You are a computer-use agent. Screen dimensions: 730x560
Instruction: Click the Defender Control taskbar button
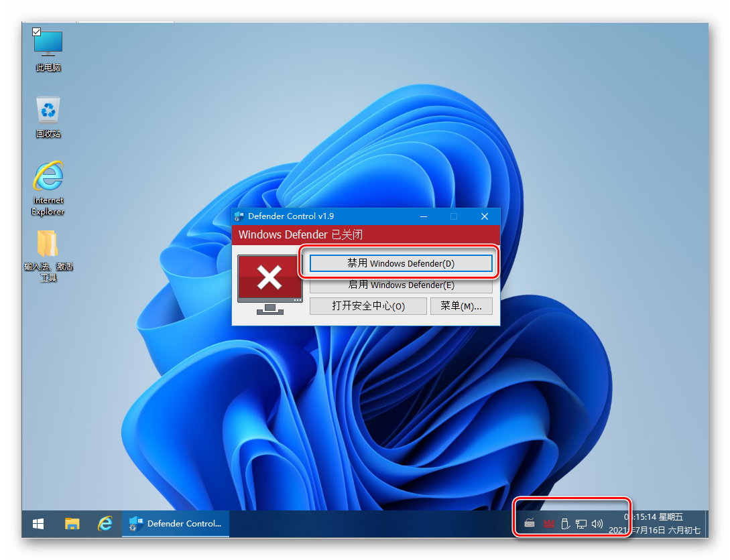point(176,524)
